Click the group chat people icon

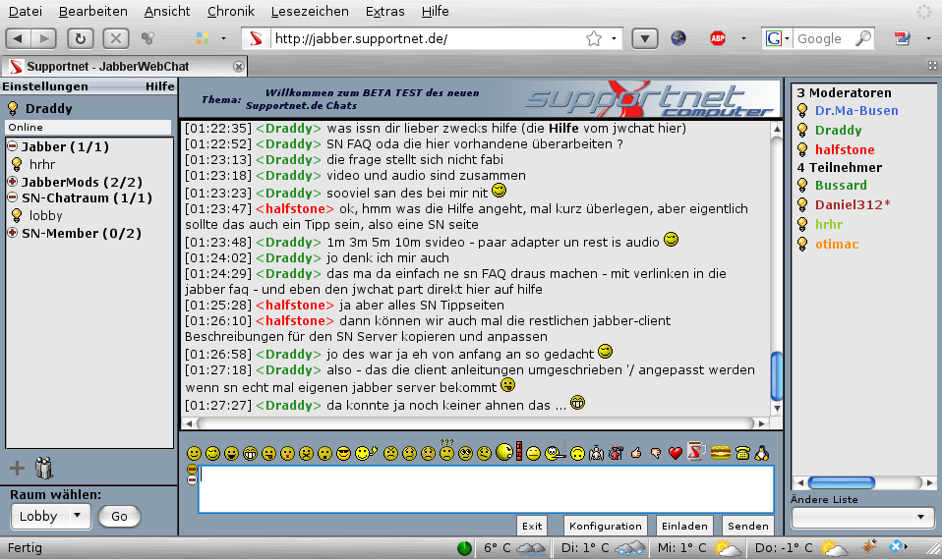pyautogui.click(x=44, y=468)
